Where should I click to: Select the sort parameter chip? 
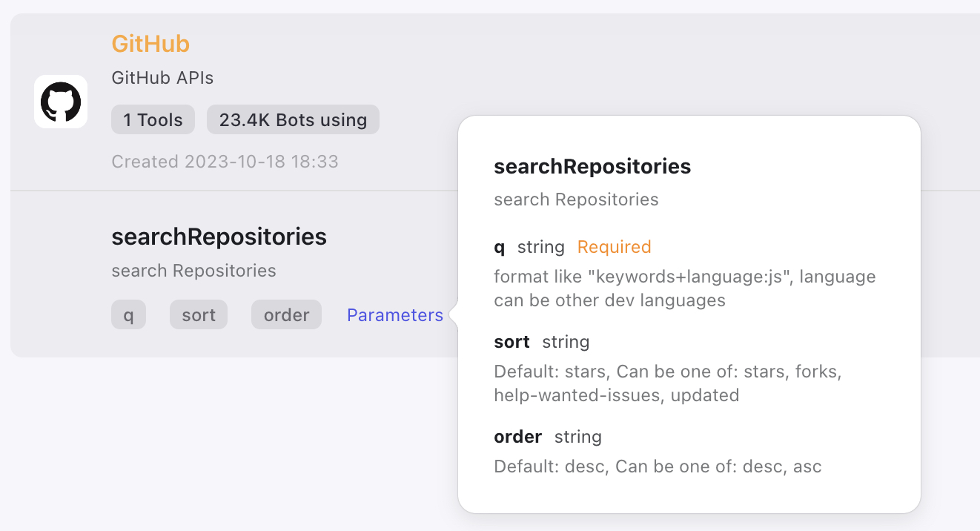pos(198,314)
